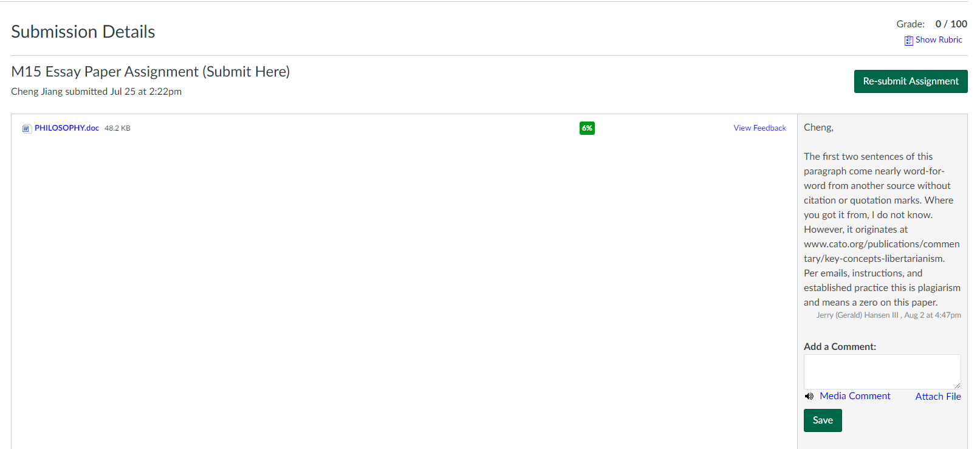The image size is (980, 449).
Task: Click the instructor's plagiarism comment text
Action: pos(882,230)
